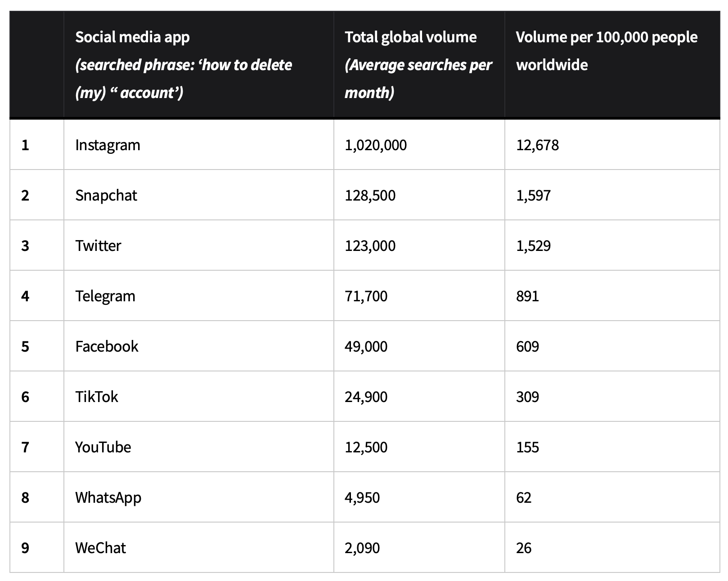The height and width of the screenshot is (581, 728).
Task: Click the 'Social media app' column header
Action: (x=132, y=37)
